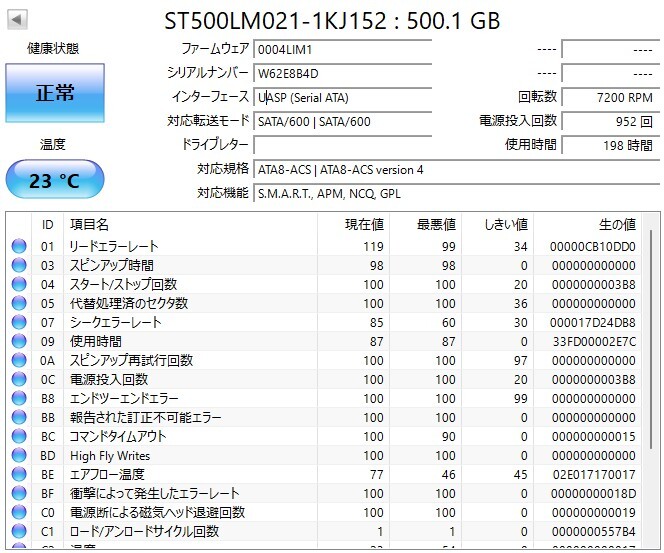Select the 最悪値 column header
This screenshot has width=664, height=553.
(425, 224)
